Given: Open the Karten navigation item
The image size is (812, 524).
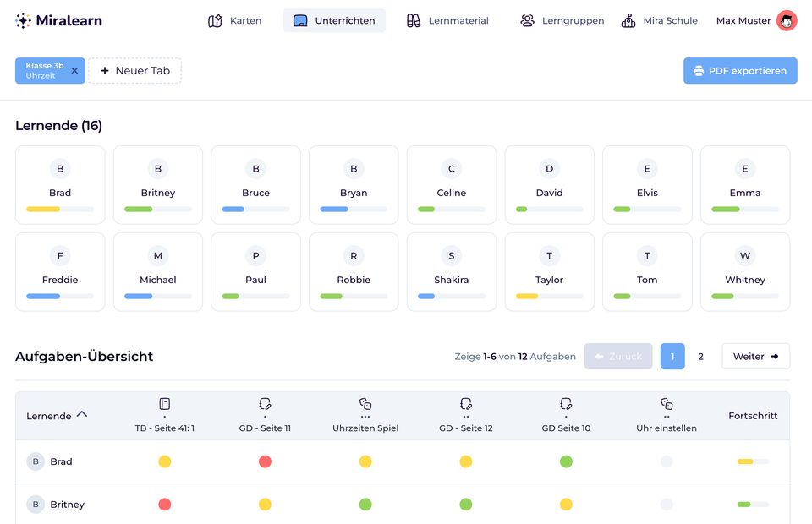Looking at the screenshot, I should (x=235, y=20).
